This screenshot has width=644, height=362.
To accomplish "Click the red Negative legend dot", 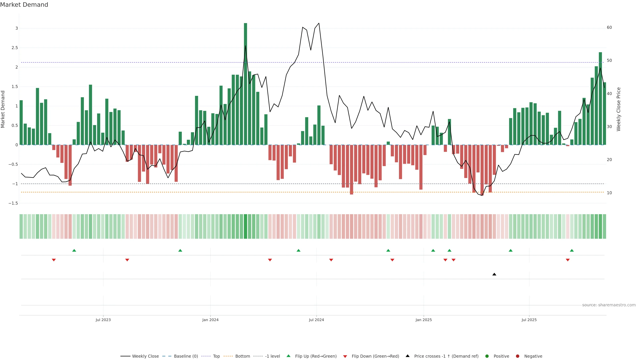I will pyautogui.click(x=518, y=356).
